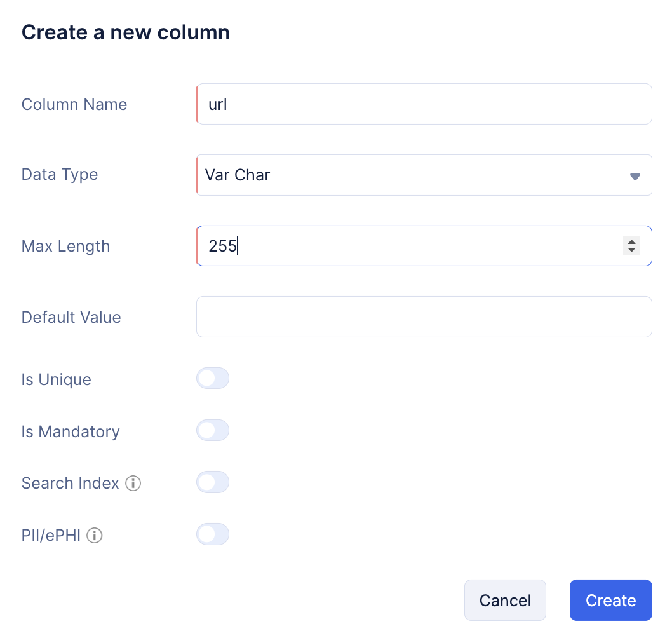Toggle the Search Index switch
672x638 pixels.
coord(213,482)
